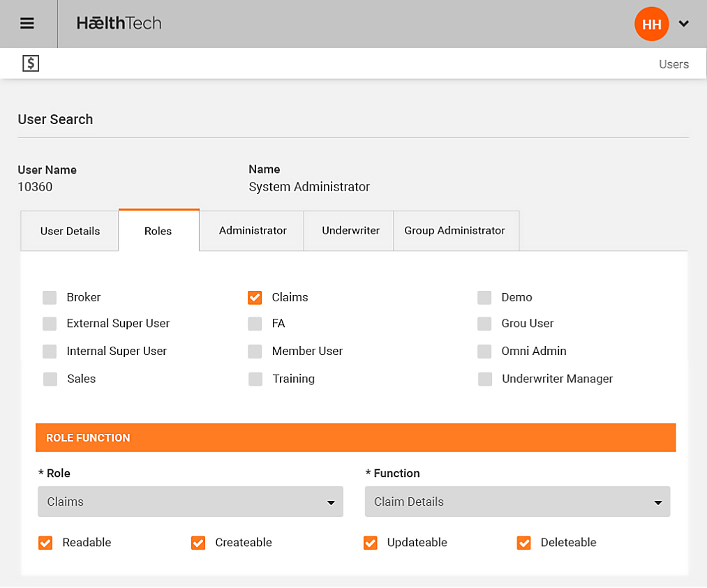
Task: Disable the Deleteable permission checkbox
Action: pos(524,543)
